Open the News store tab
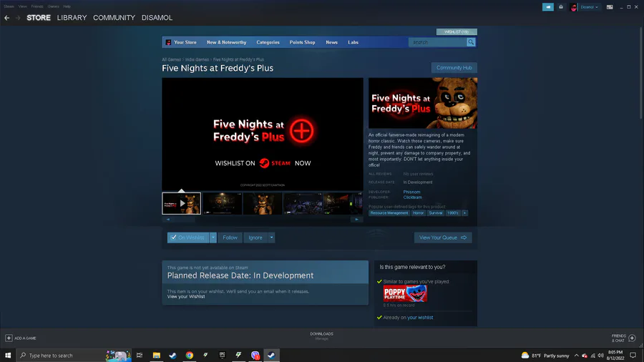 [x=331, y=42]
